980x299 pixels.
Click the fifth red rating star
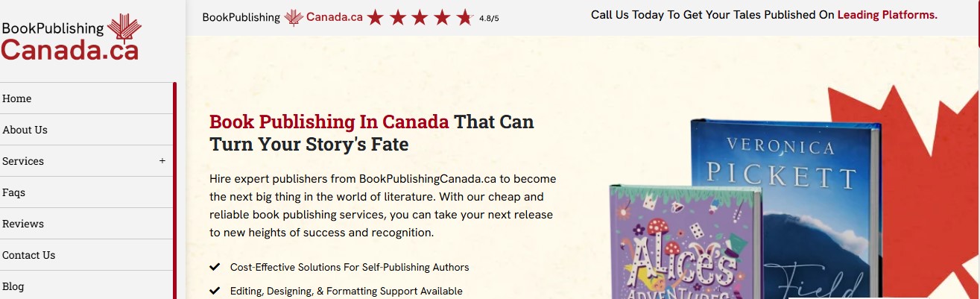[465, 17]
